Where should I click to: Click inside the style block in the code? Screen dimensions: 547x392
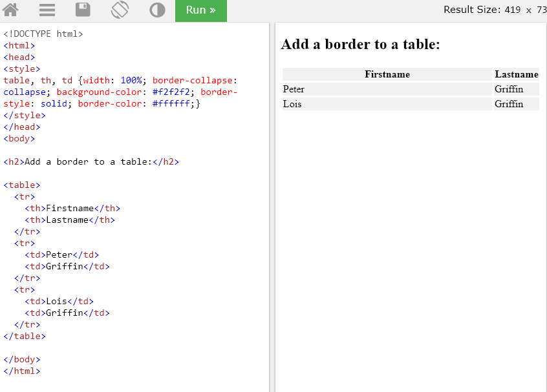pos(97,92)
